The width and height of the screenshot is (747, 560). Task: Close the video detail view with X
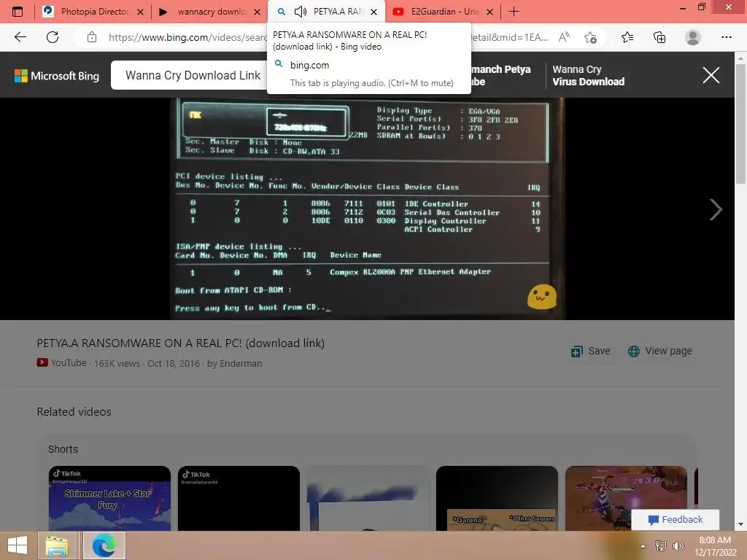pos(711,75)
